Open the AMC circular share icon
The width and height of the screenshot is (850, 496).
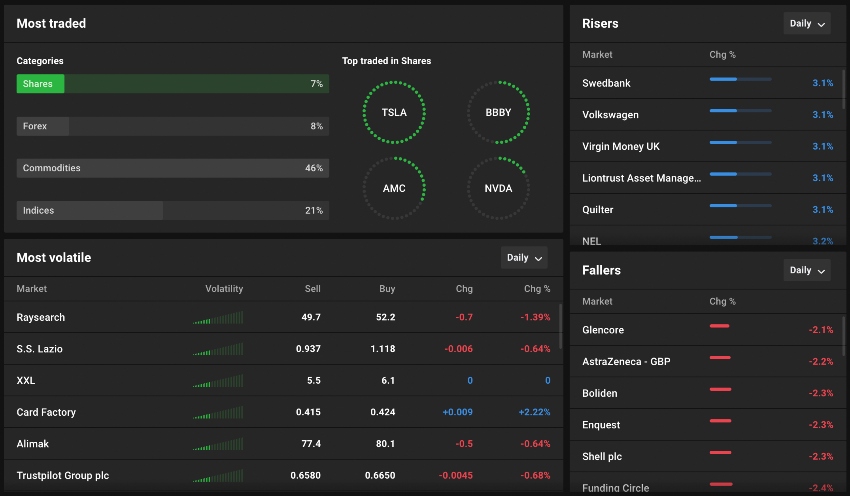click(394, 188)
